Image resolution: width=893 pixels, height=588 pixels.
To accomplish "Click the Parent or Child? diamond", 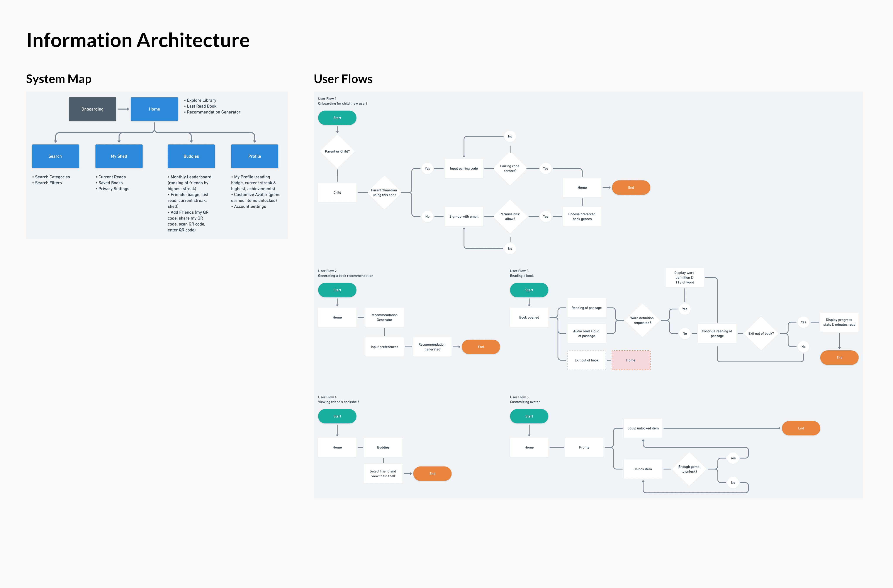I will pos(337,152).
